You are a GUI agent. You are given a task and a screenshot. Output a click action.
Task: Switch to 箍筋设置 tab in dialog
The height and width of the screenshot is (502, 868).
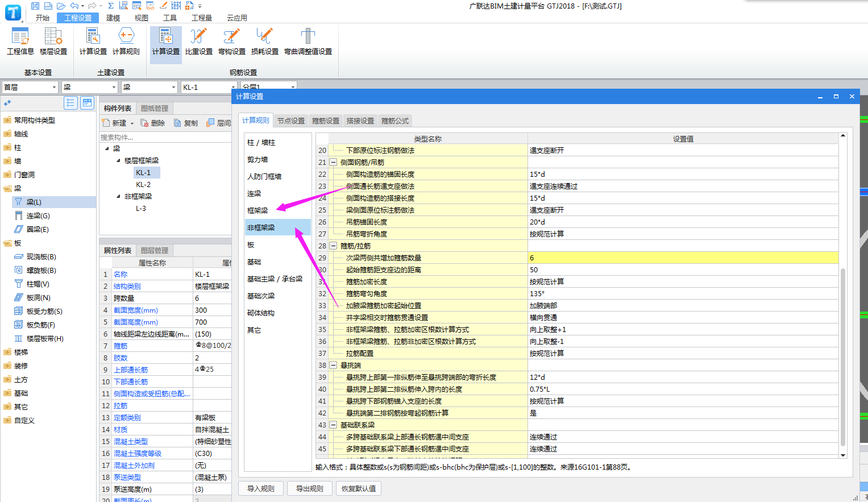pyautogui.click(x=326, y=121)
